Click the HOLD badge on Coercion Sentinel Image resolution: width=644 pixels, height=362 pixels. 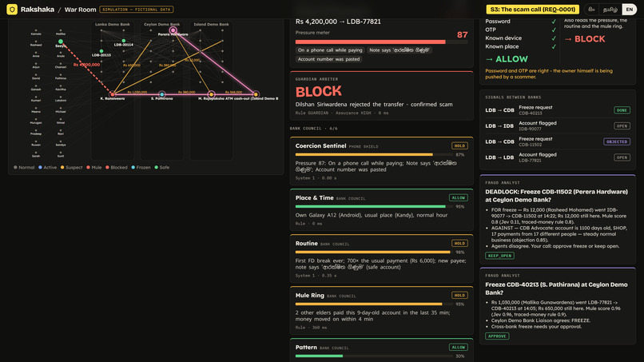point(459,146)
